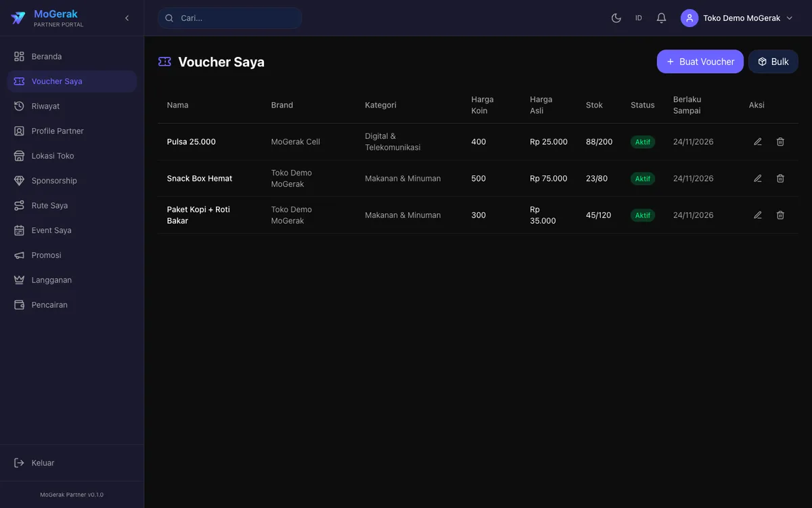
Task: Click the Pencairan wallet icon
Action: (x=19, y=305)
